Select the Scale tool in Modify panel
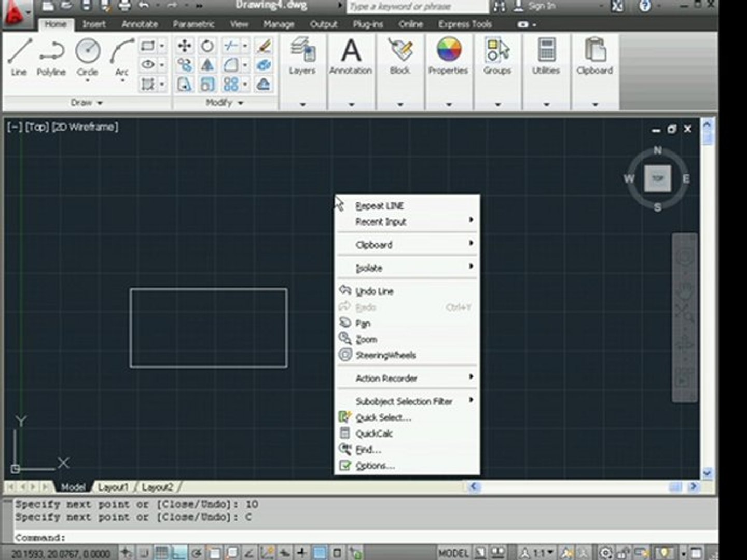Screen dimensions: 747x560 pos(208,83)
